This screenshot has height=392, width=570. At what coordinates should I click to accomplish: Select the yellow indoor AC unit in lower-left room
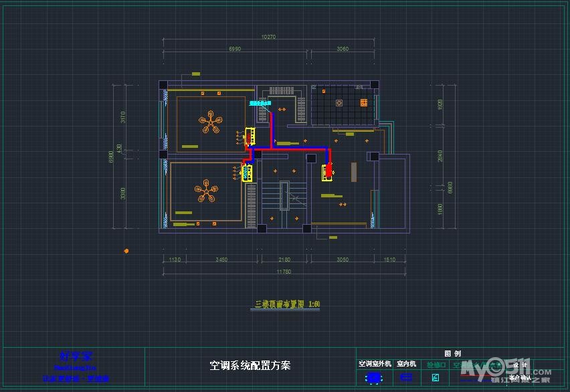coord(247,173)
